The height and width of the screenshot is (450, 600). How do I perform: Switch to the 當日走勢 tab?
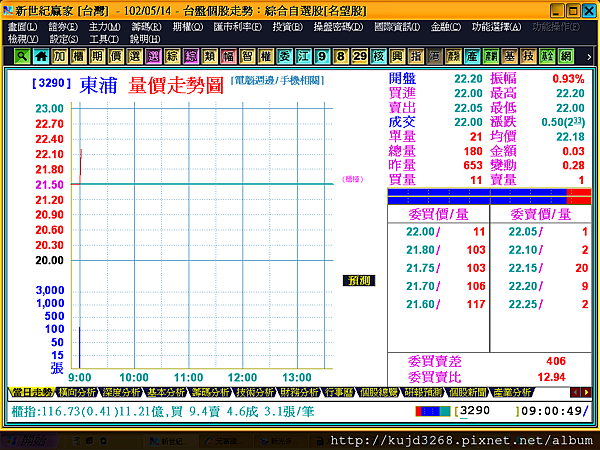point(31,392)
